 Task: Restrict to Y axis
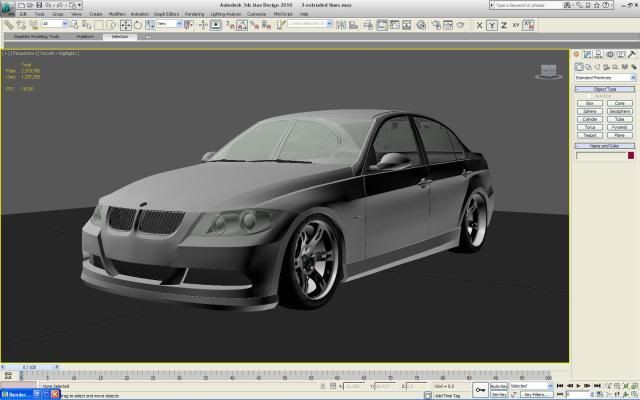(x=492, y=25)
